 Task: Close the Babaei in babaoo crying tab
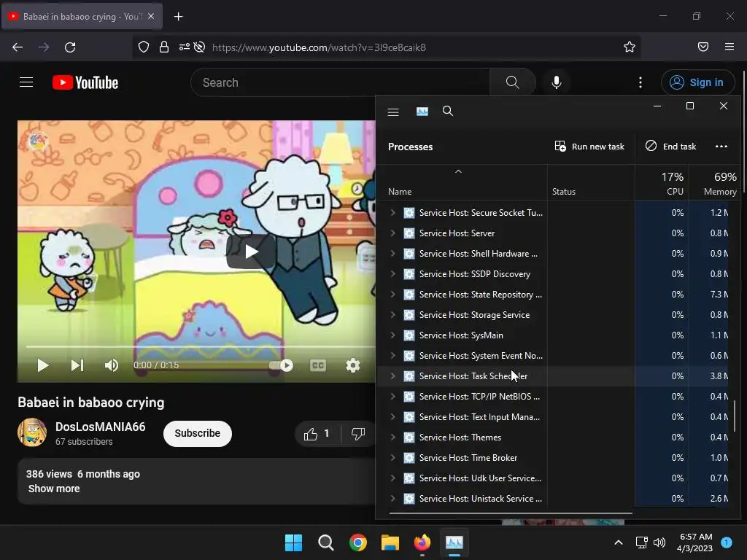pyautogui.click(x=151, y=16)
